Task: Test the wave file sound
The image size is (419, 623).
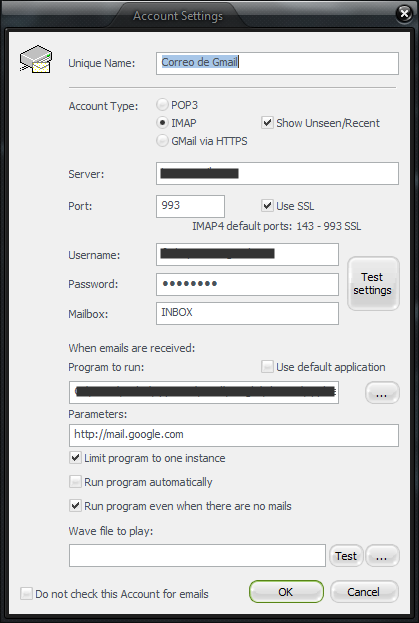Action: click(x=346, y=555)
